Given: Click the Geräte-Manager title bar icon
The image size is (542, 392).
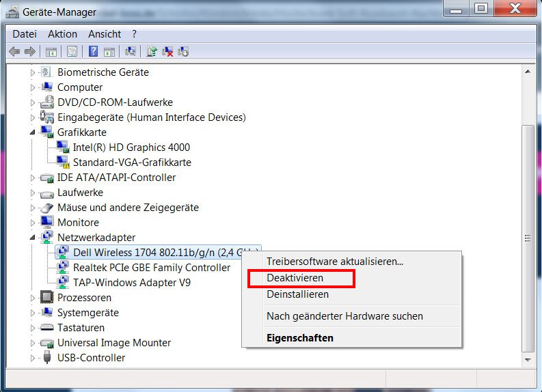Looking at the screenshot, I should pos(12,12).
